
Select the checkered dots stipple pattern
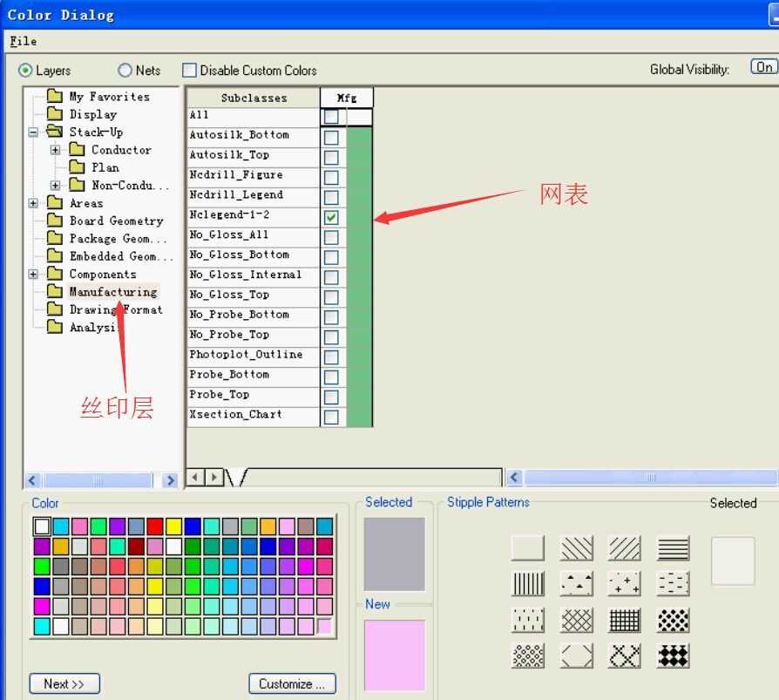click(x=674, y=620)
